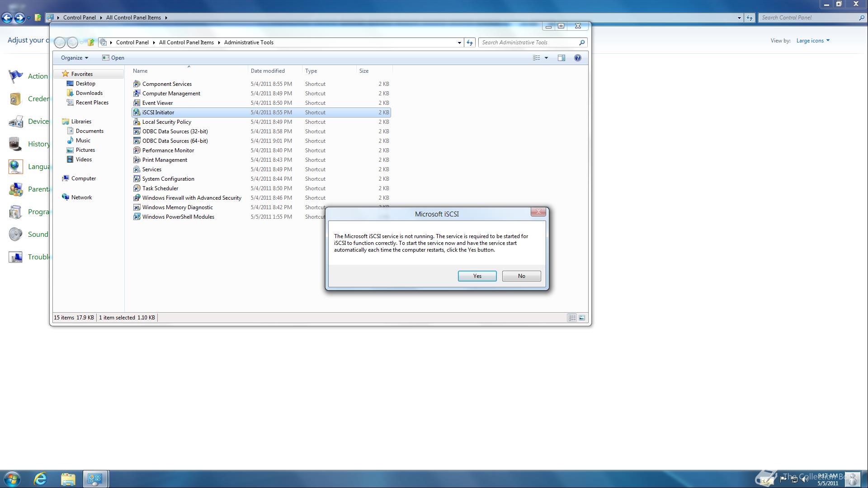Open Windows Start menu
Screen dimensions: 868x488
12,479
